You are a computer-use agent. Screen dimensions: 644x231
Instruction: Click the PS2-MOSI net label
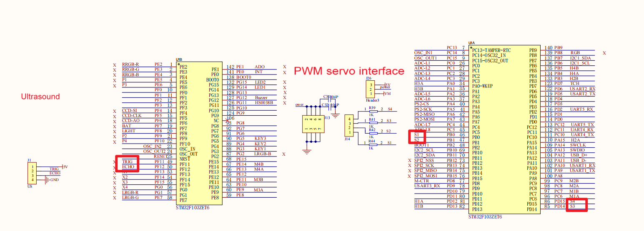point(424,119)
